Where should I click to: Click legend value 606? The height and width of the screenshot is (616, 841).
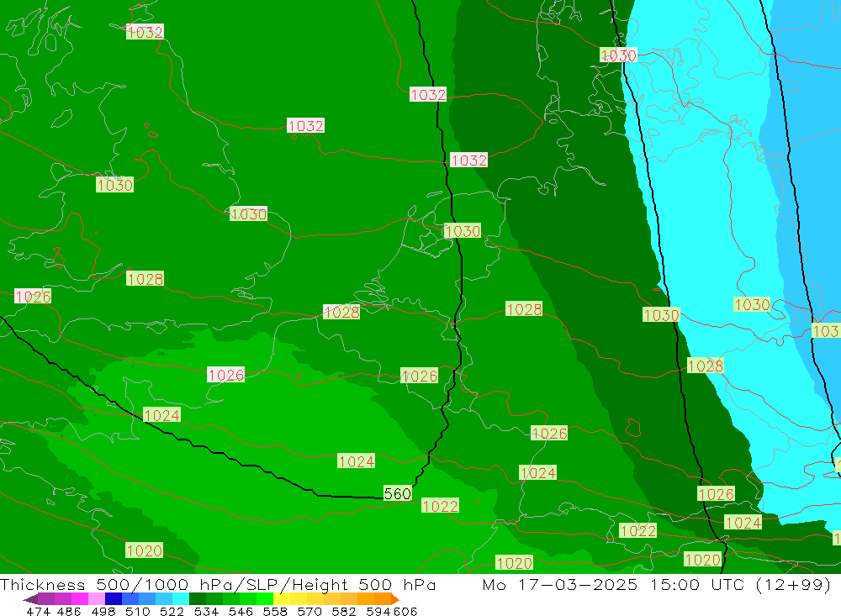click(x=405, y=611)
